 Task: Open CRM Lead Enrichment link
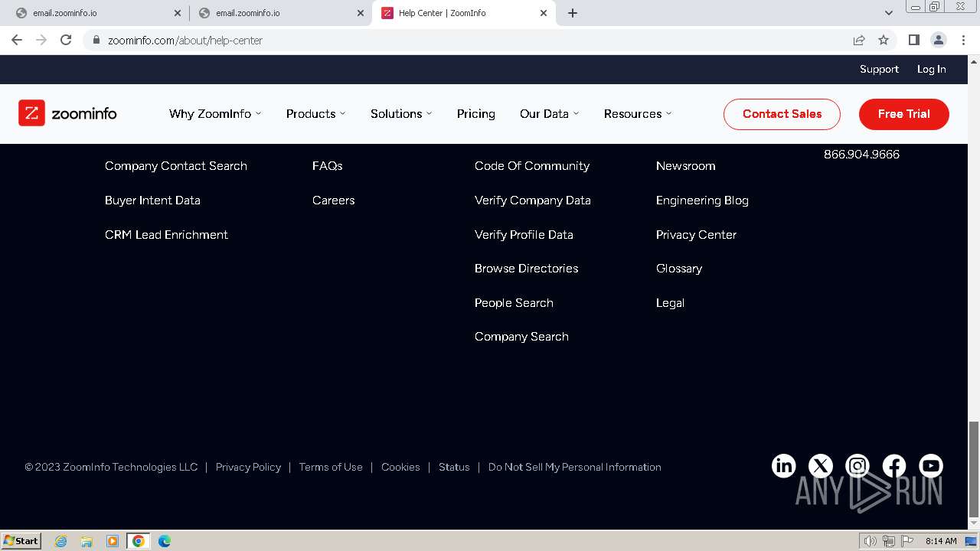click(166, 235)
